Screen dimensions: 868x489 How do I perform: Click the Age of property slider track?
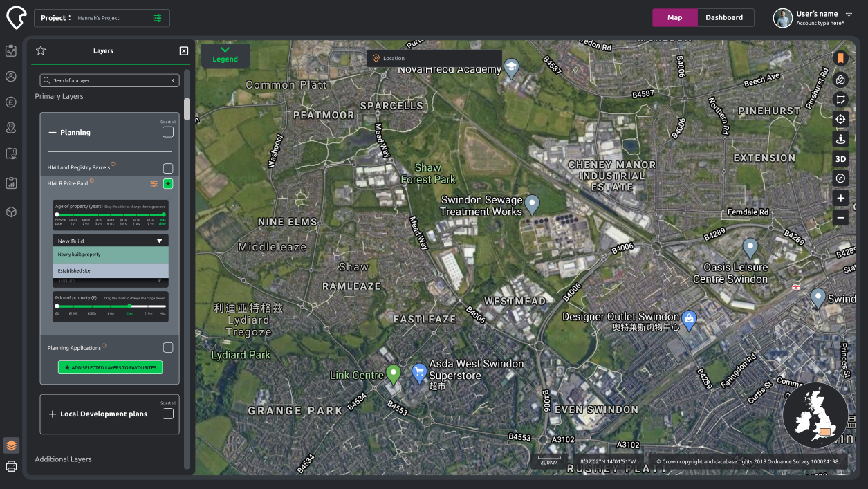click(x=111, y=214)
